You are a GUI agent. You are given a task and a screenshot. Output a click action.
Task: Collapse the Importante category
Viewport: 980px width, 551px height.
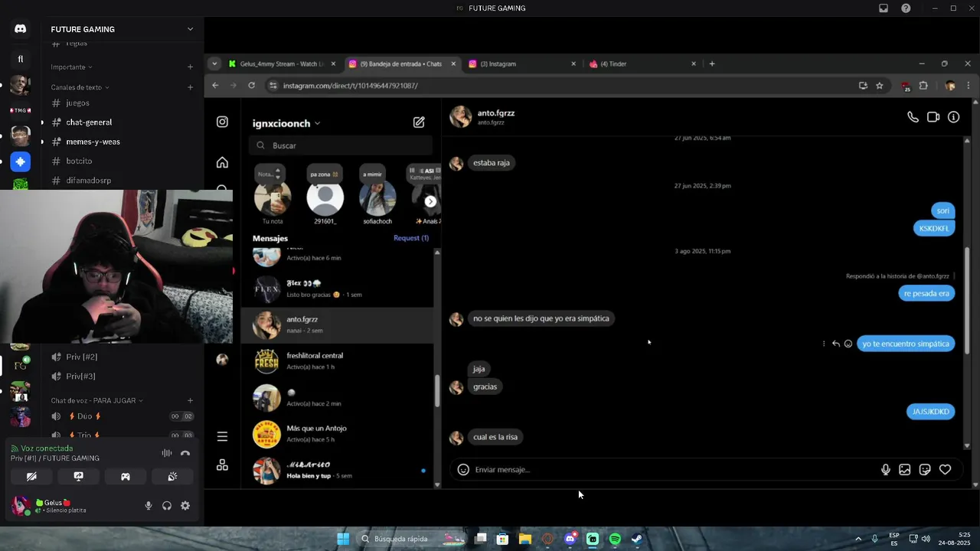(71, 67)
